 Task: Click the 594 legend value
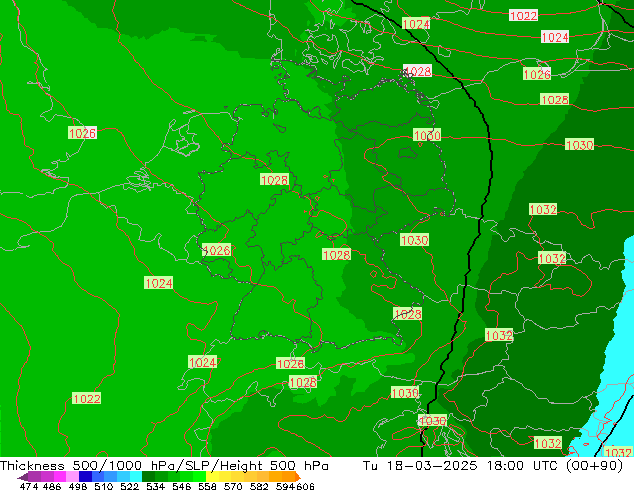[x=285, y=486]
